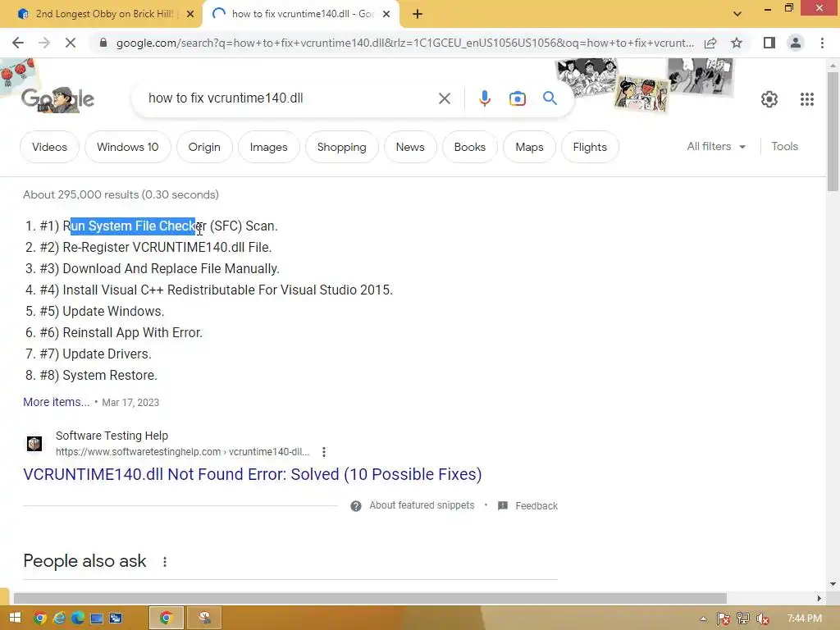Share this page from address bar
840x630 pixels.
click(x=710, y=43)
